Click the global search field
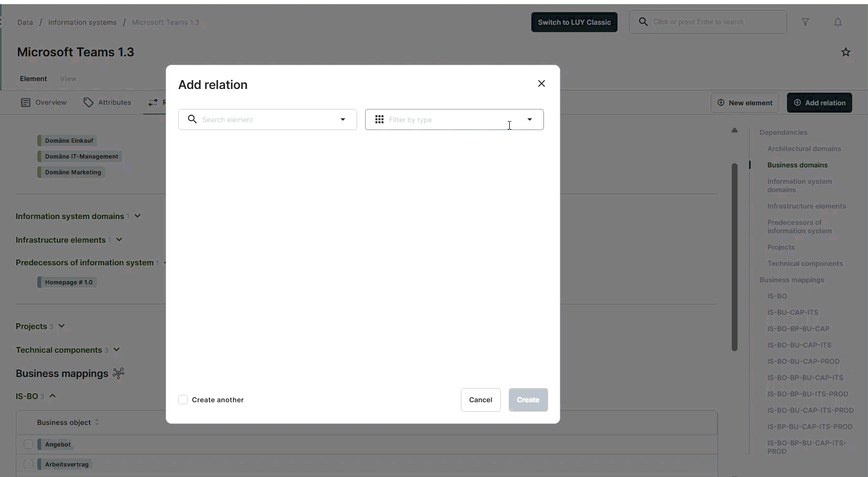This screenshot has height=477, width=868. (x=708, y=22)
